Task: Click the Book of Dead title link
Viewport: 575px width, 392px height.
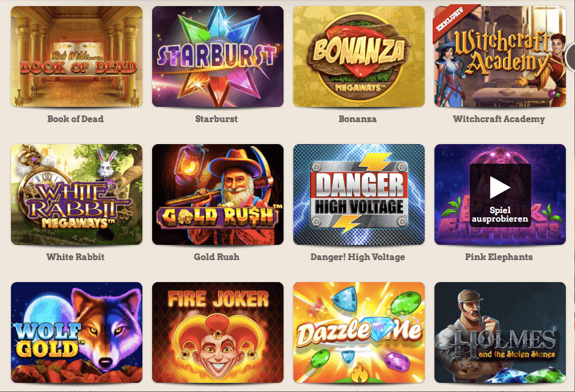Action: tap(76, 118)
